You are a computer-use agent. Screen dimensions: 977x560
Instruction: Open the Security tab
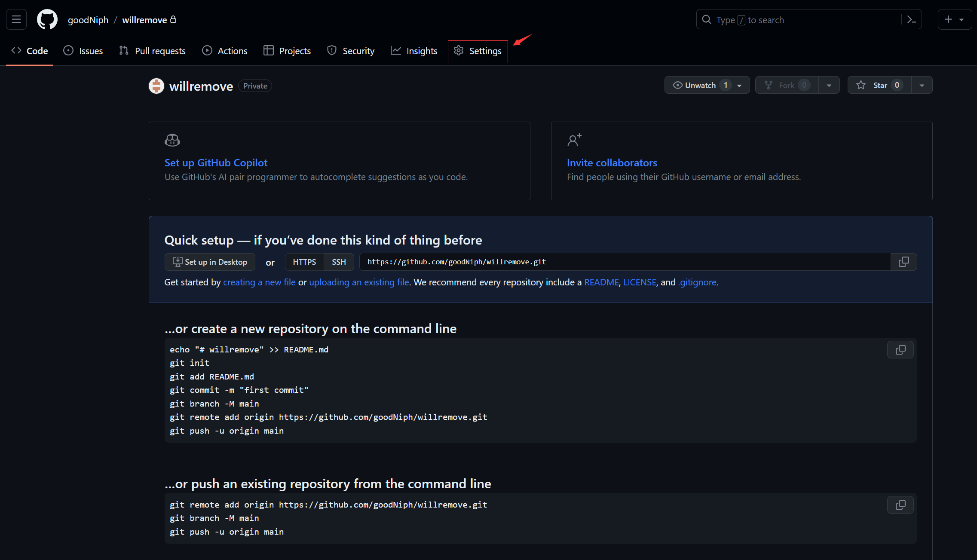click(x=351, y=51)
